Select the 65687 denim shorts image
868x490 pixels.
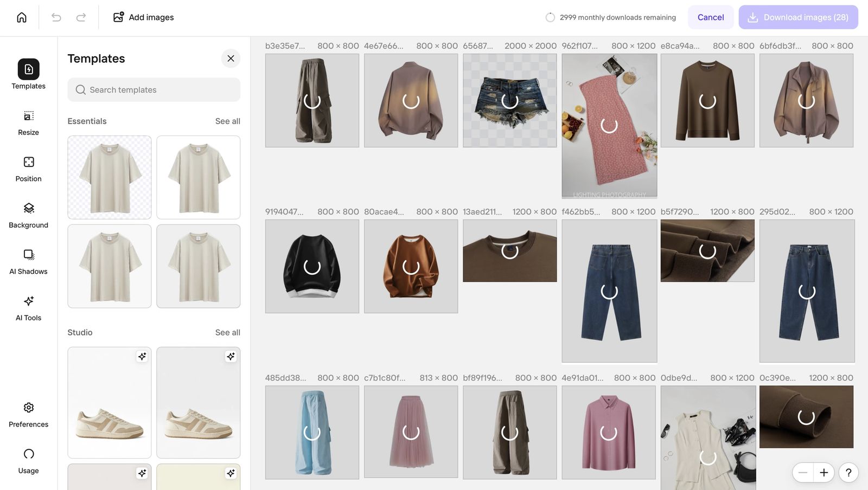pos(510,100)
